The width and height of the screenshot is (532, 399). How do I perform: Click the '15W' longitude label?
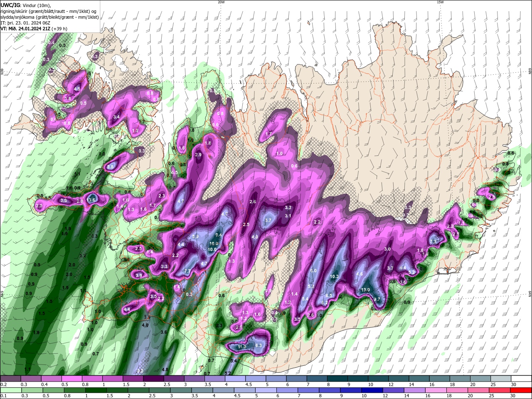(440, 2)
